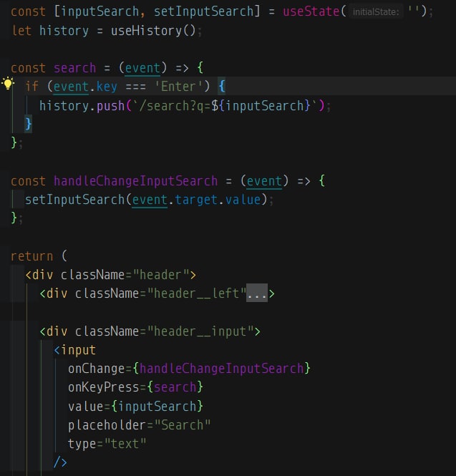Screen dimensions: 456x476
Task: Click the placeholder="Search" attribute
Action: click(x=139, y=425)
